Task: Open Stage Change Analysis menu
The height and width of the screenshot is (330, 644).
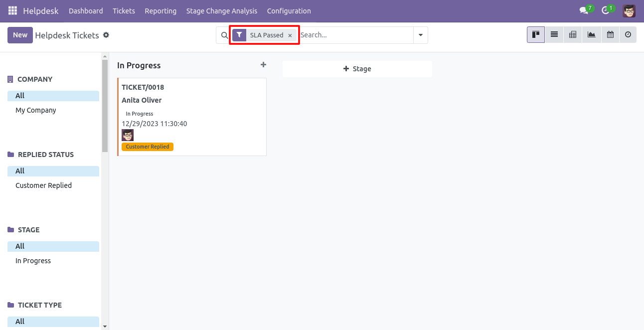Action: pos(222,10)
